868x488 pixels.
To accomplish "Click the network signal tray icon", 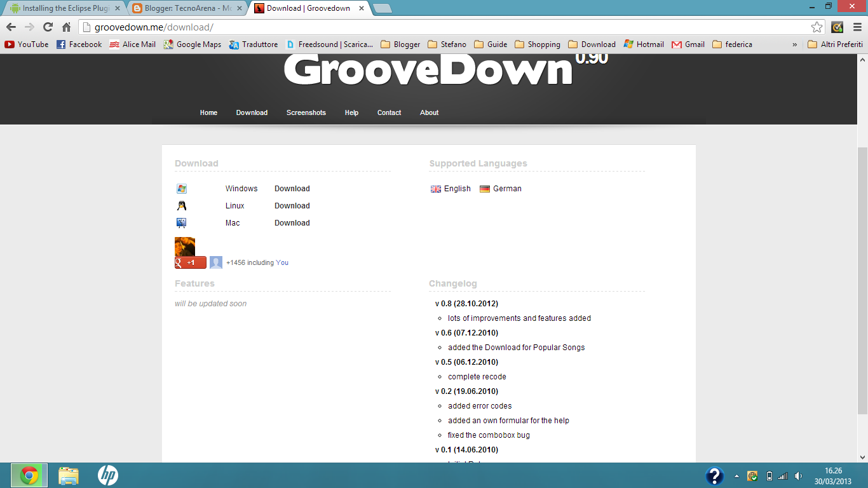I will coord(783,476).
